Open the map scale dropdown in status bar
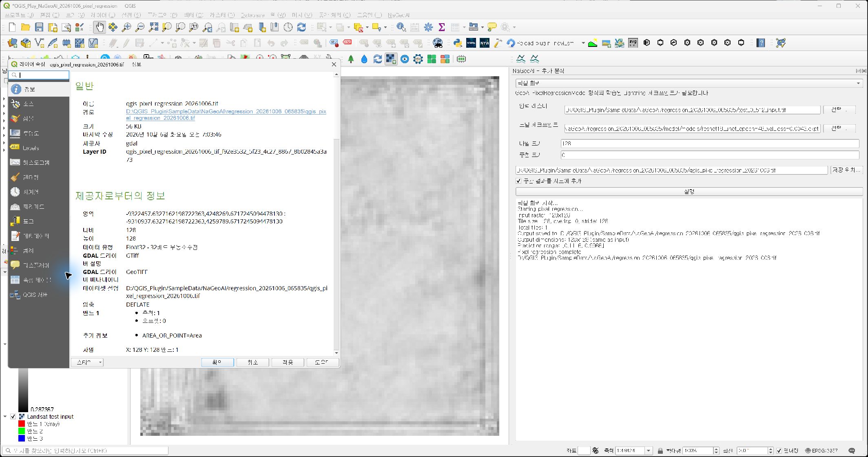This screenshot has width=868, height=457. pos(648,450)
